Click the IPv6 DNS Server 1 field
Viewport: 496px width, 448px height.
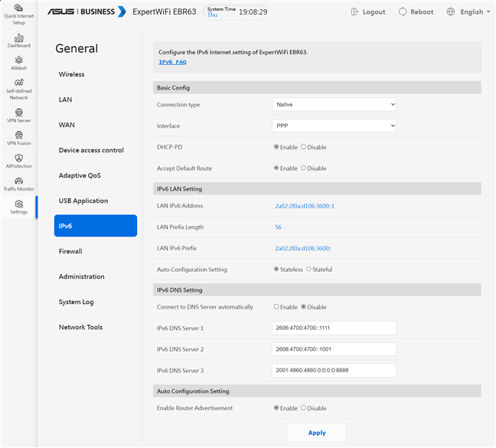334,328
